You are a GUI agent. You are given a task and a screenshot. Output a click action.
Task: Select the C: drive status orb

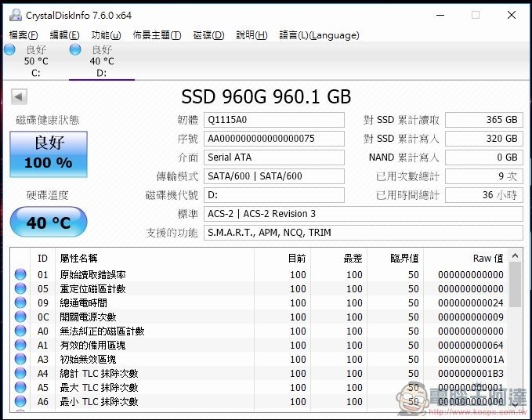point(9,49)
